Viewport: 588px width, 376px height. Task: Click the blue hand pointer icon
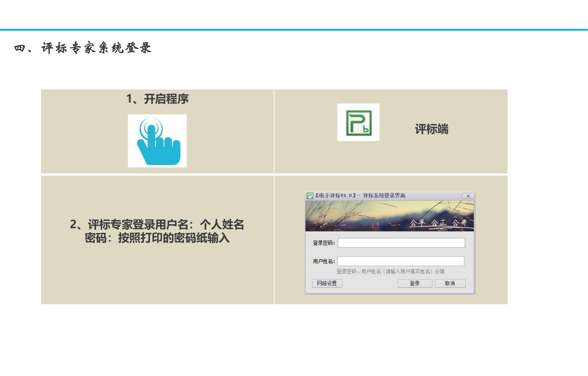click(x=157, y=141)
